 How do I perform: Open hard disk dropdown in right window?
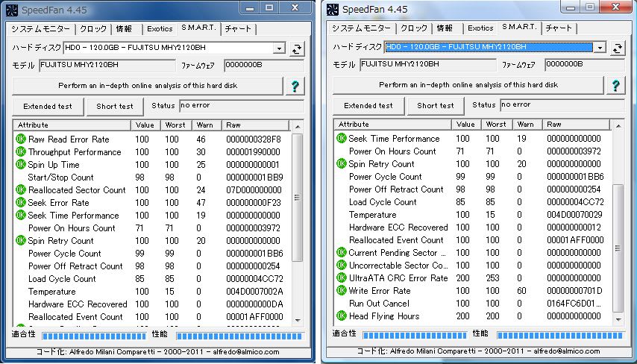(600, 48)
